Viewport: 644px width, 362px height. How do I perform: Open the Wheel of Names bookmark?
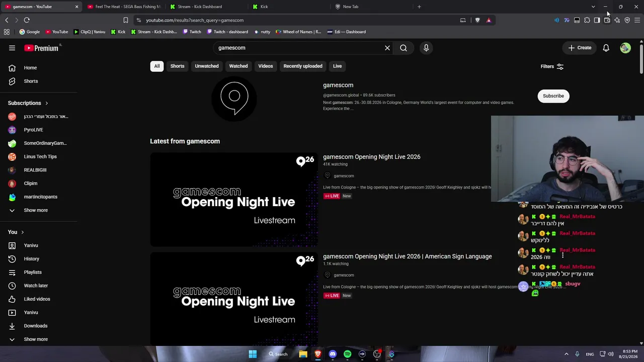pyautogui.click(x=298, y=32)
